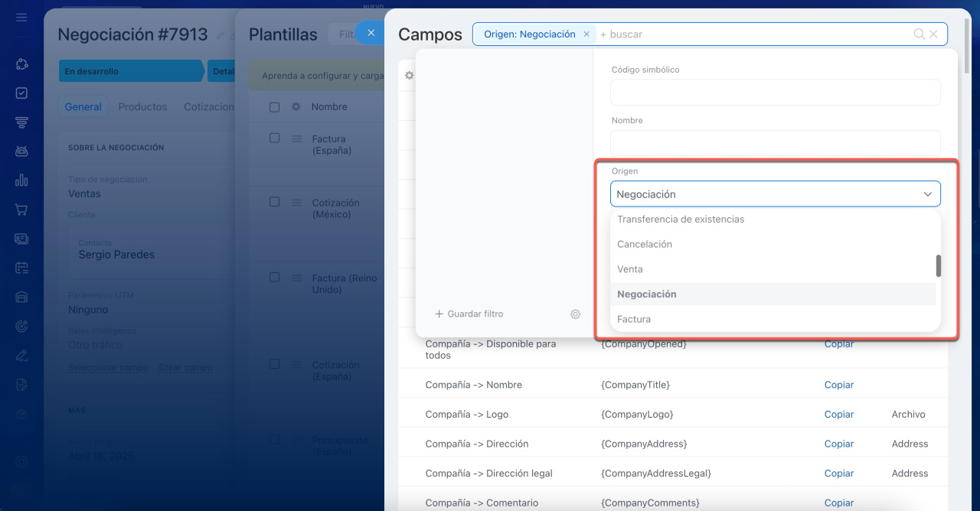Check the Factura (España) template checkbox
Image resolution: width=980 pixels, height=511 pixels.
point(275,138)
